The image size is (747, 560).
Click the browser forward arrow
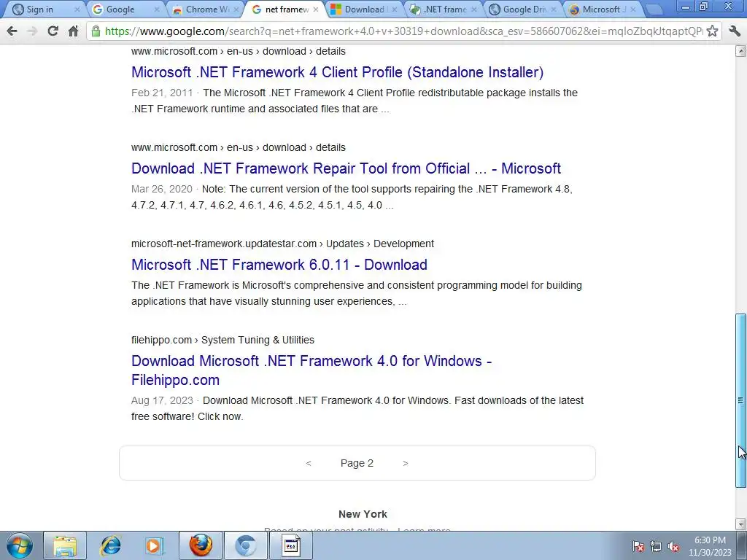click(x=32, y=31)
